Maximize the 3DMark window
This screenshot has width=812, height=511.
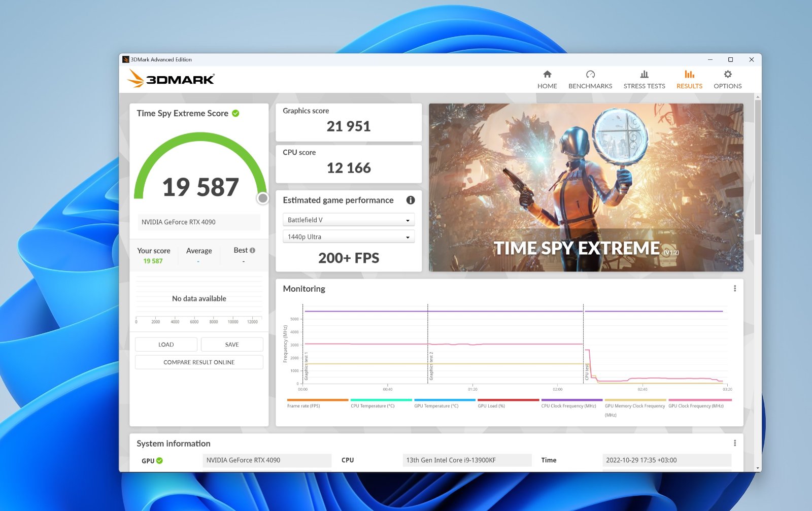click(730, 59)
